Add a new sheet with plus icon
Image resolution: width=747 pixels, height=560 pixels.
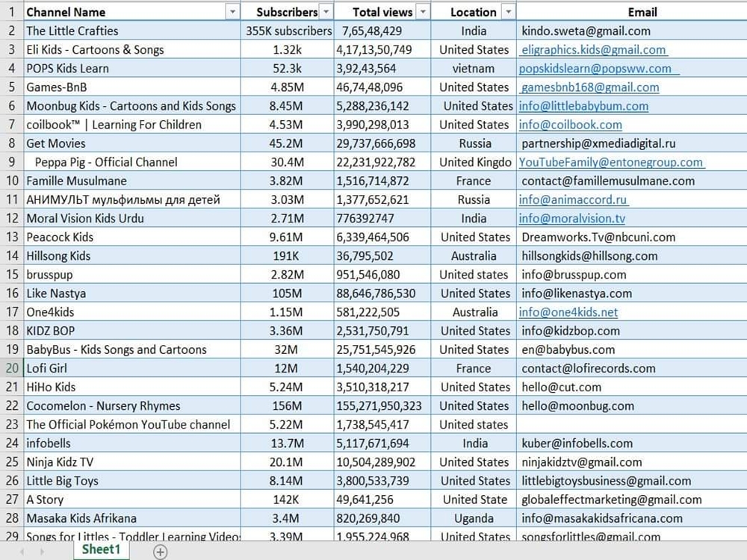tap(160, 552)
